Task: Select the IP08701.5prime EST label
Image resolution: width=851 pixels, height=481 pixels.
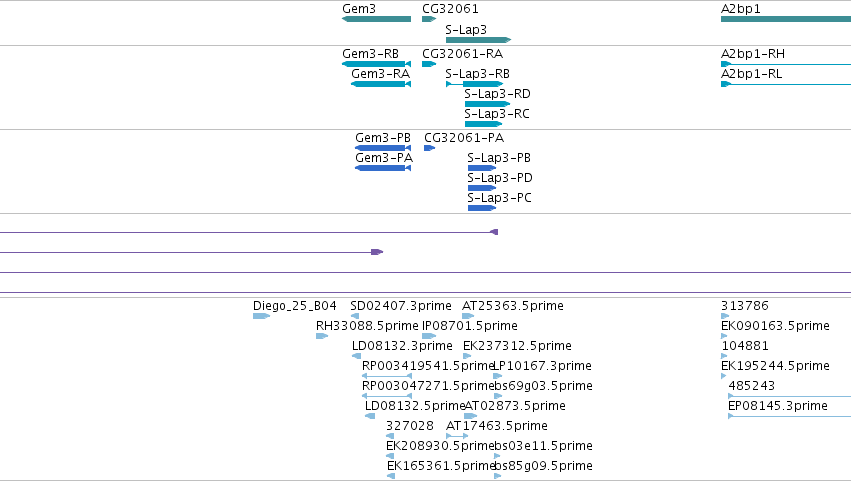Action: 469,326
